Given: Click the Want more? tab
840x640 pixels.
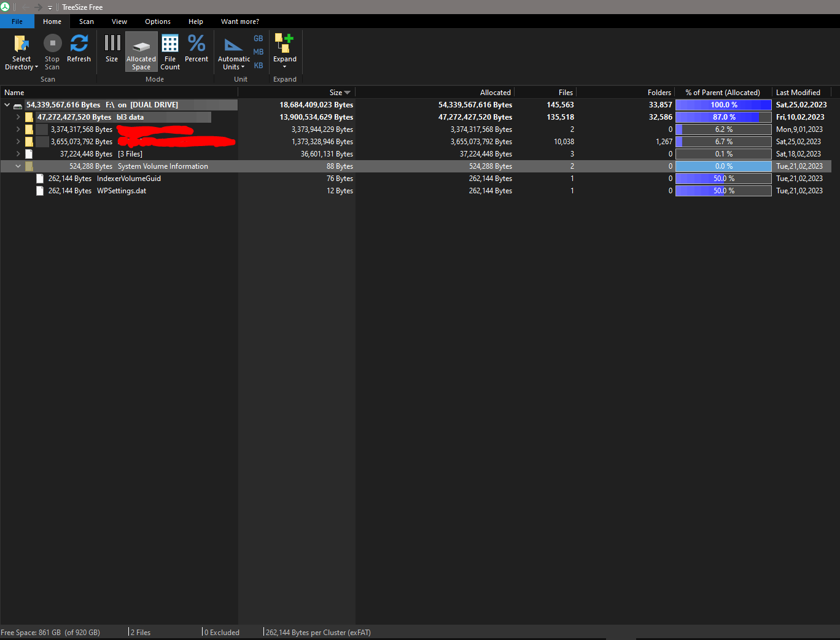Looking at the screenshot, I should pos(240,21).
